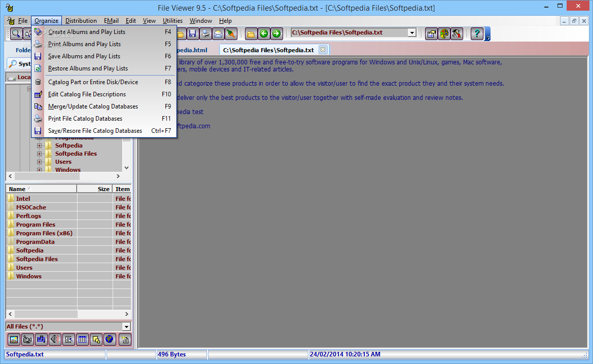
Task: Click the speaker sound filter icon
Action: click(55, 340)
